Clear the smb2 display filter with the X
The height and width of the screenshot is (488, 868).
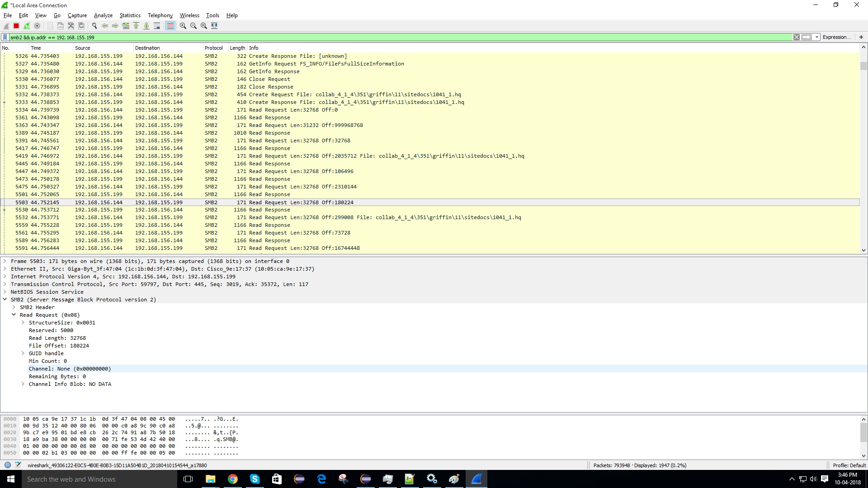pos(797,37)
